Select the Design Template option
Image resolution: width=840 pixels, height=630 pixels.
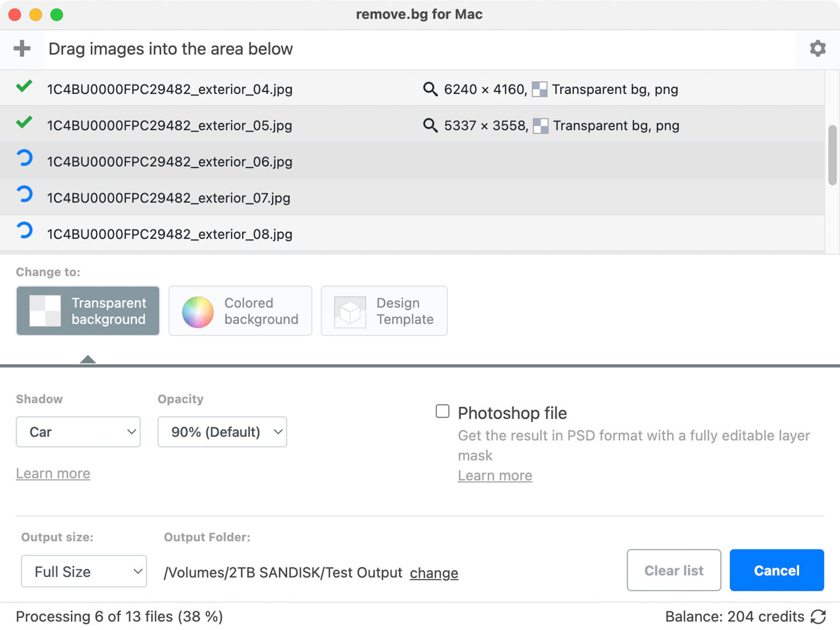(x=384, y=311)
